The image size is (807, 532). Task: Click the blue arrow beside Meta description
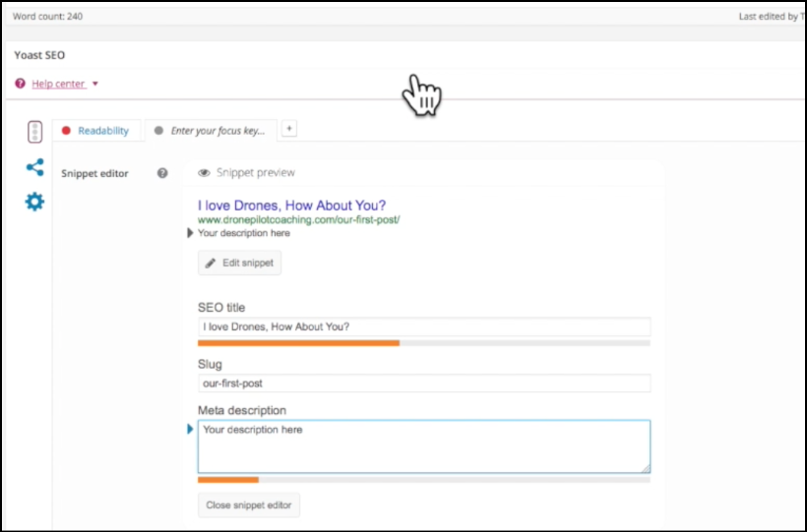coord(190,429)
